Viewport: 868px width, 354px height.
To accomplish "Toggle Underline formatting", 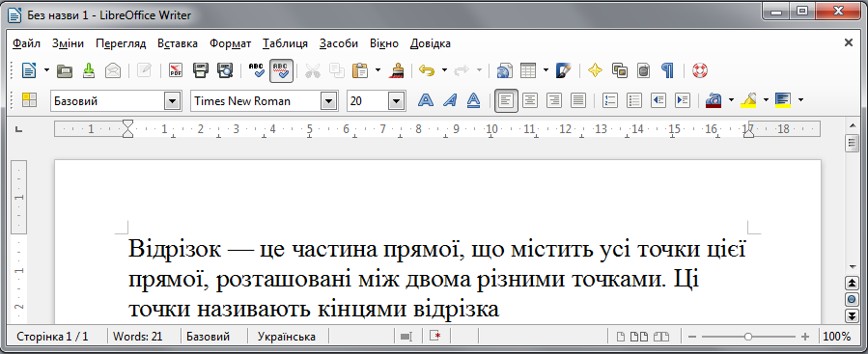I will (473, 100).
